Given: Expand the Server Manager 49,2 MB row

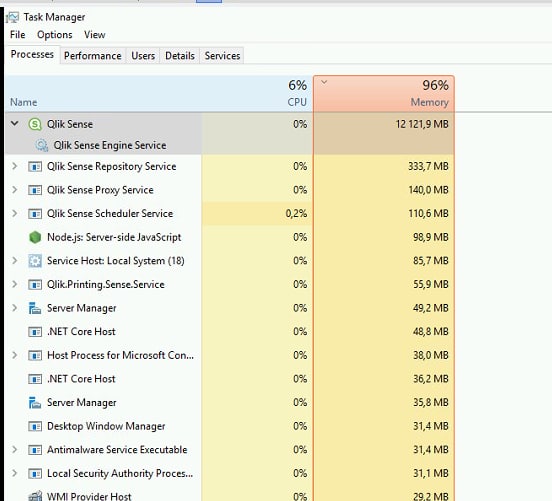Looking at the screenshot, I should coord(14,308).
